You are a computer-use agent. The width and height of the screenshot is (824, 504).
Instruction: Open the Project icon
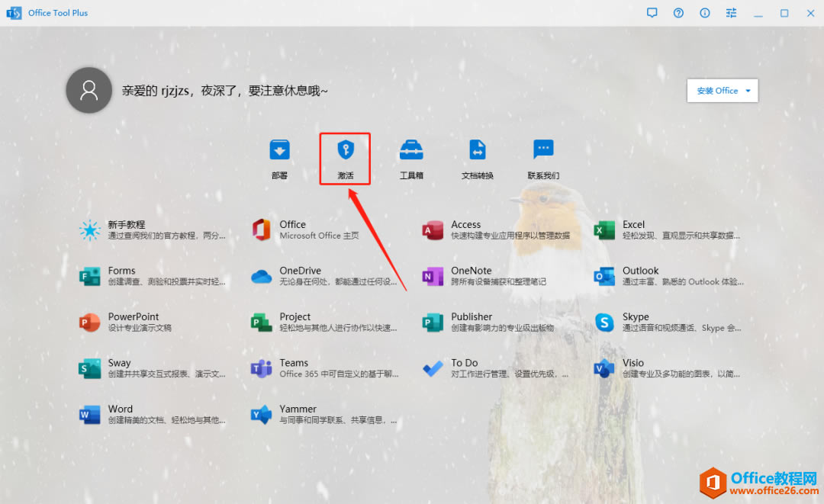261,323
